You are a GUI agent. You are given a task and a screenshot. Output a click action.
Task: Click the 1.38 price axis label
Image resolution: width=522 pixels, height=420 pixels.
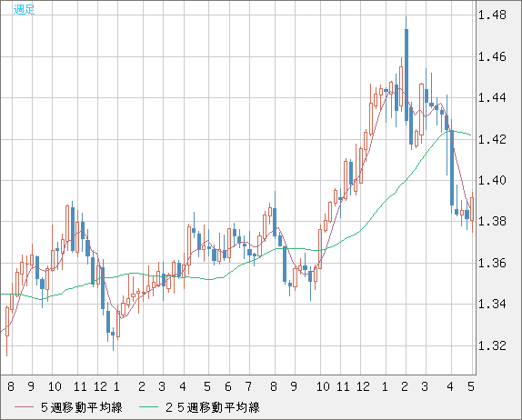tap(492, 221)
